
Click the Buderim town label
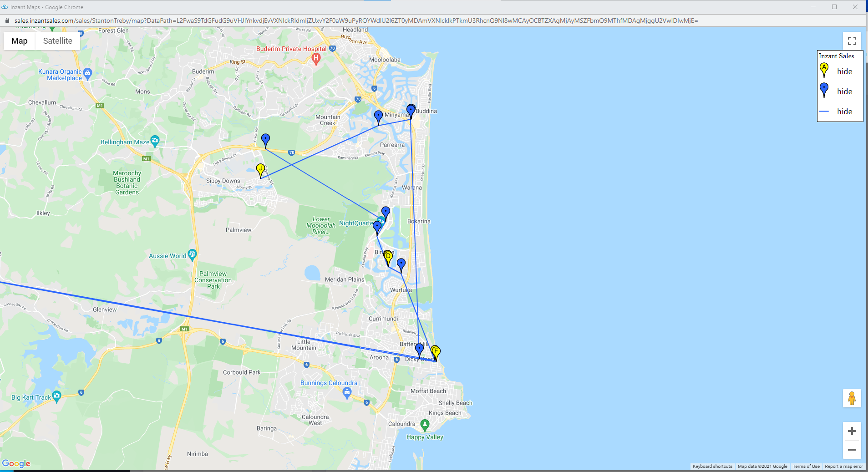[203, 71]
